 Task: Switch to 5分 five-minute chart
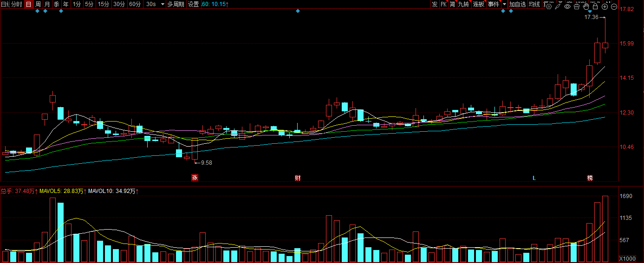tap(89, 4)
